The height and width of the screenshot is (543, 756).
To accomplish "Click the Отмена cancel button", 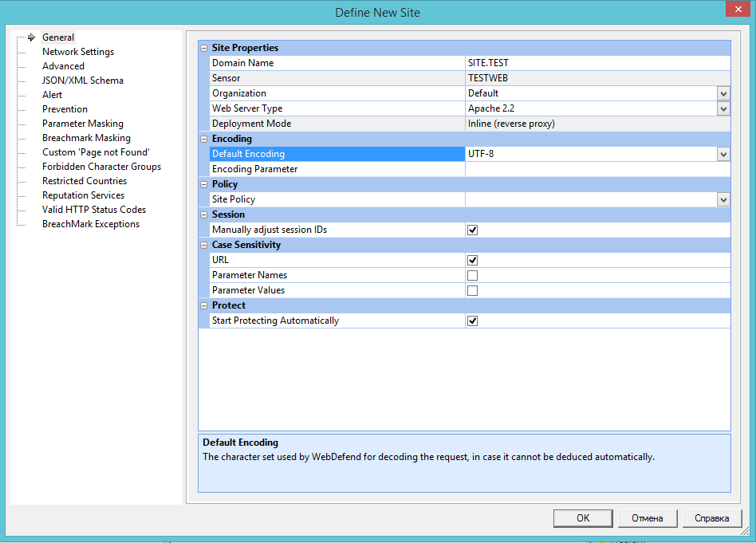I will (648, 518).
